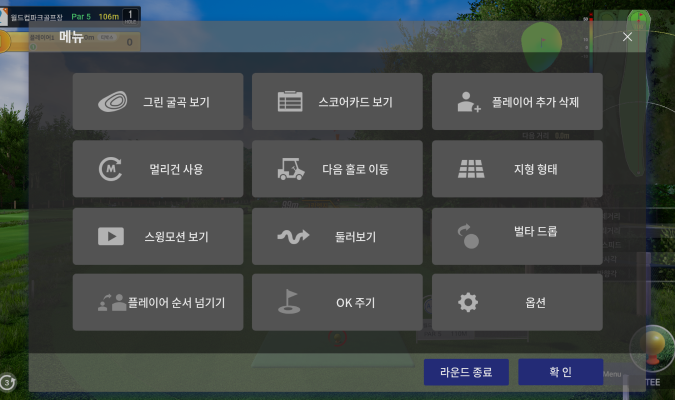Use a mulligan with 멀리건 사용
Viewport: 675px width, 400px height.
[x=158, y=169]
